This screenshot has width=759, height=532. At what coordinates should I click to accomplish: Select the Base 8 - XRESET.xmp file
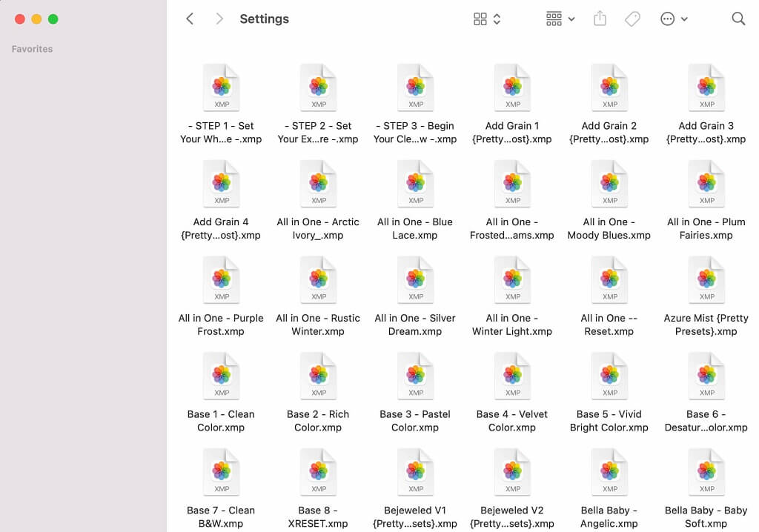click(x=318, y=473)
